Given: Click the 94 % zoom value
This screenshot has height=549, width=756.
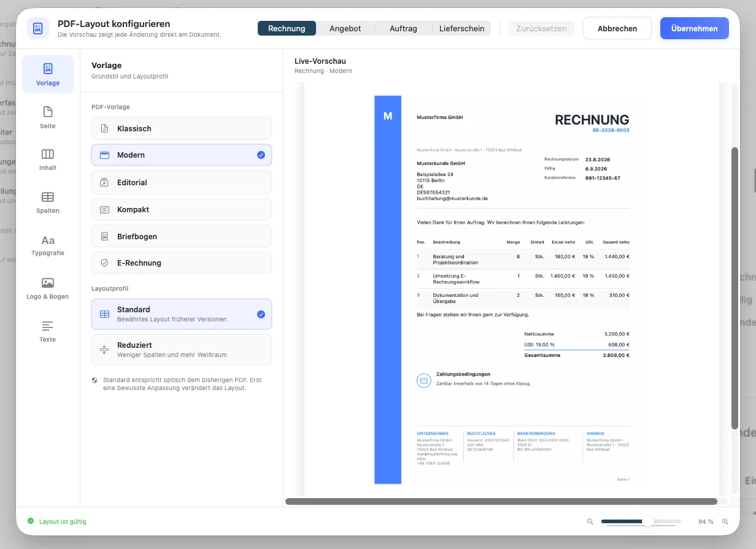Looking at the screenshot, I should click(x=706, y=521).
